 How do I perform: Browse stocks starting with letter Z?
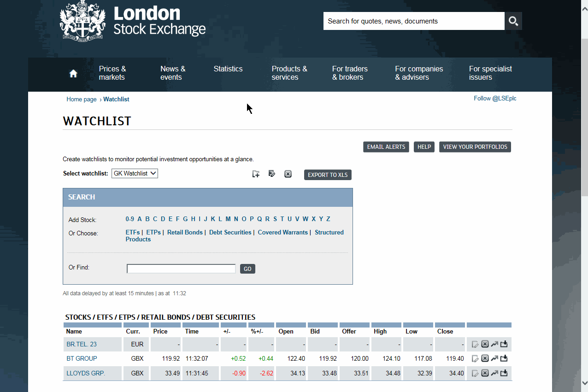(328, 219)
